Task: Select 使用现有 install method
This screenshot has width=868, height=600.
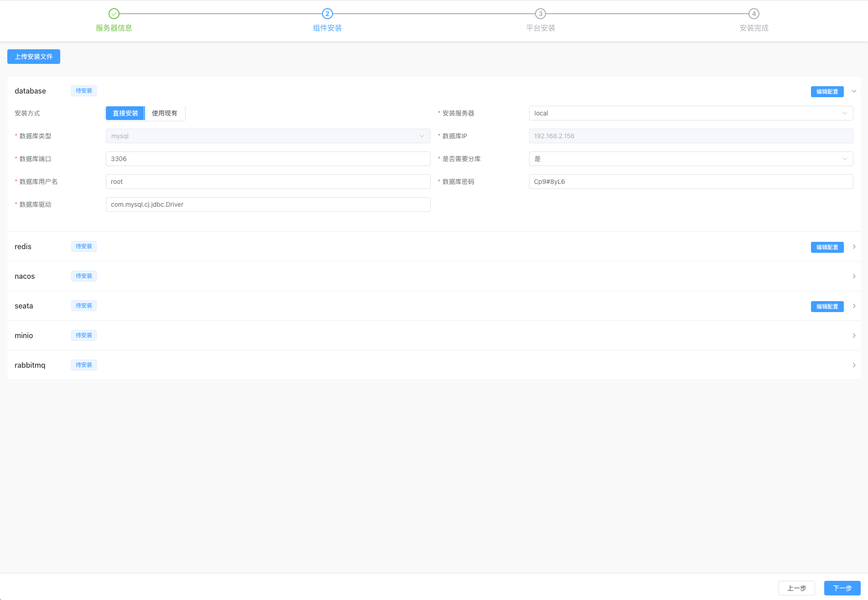Action: click(x=165, y=113)
